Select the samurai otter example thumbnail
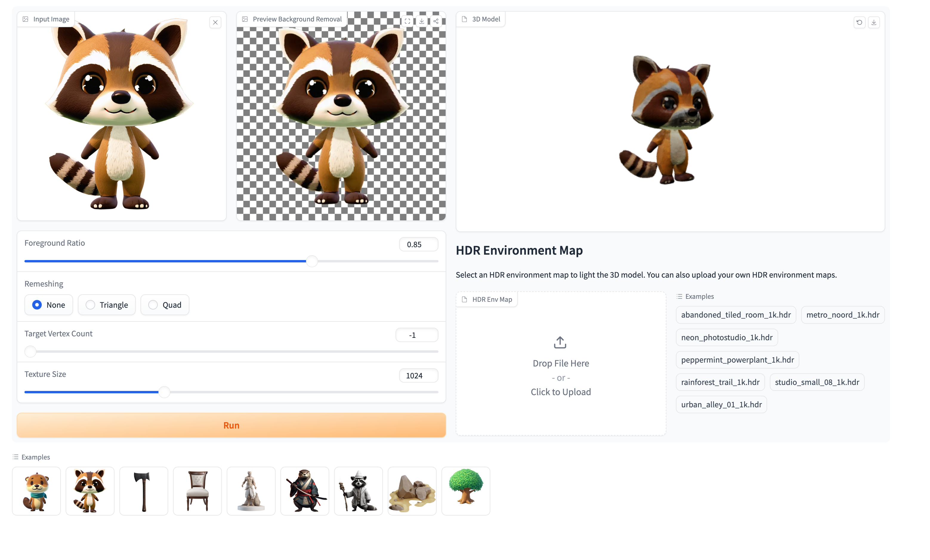Viewport: 930px width, 560px height. pos(305,491)
